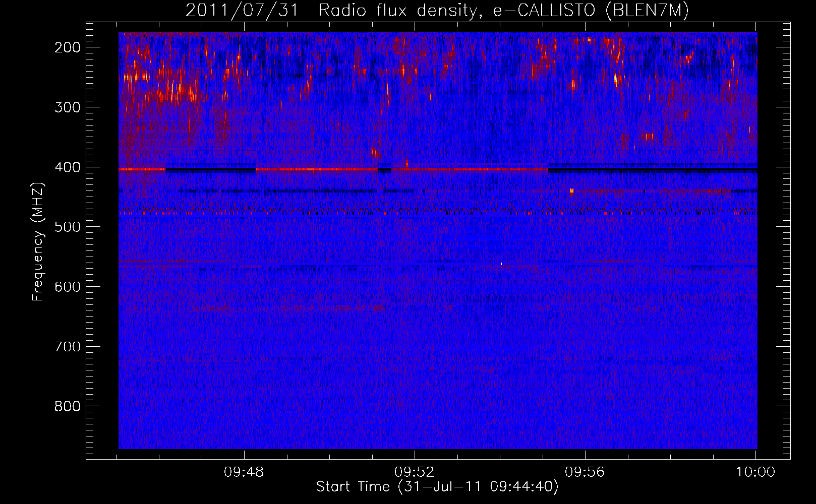816x504 pixels.
Task: Click the bright yellow spot near 440 MHz
Action: 571,191
